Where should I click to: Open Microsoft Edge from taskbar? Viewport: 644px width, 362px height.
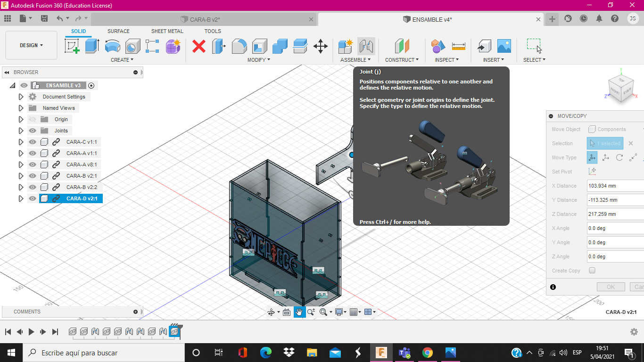pyautogui.click(x=265, y=353)
